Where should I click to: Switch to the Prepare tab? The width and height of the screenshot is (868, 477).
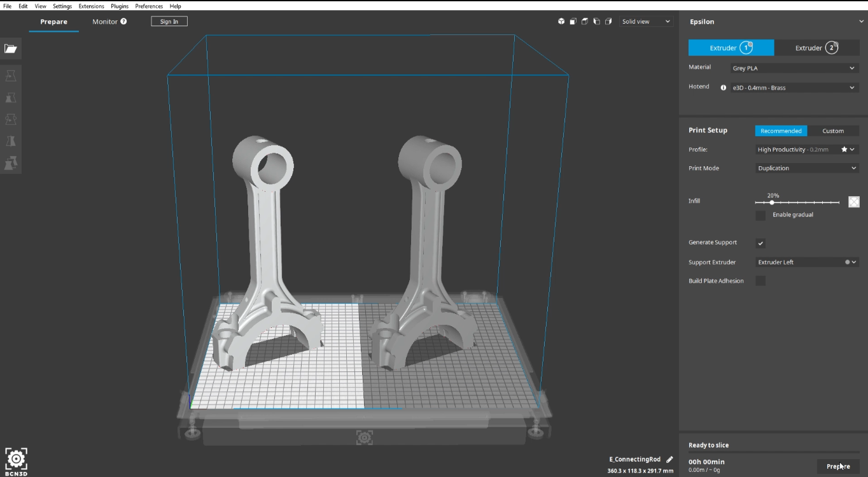click(x=54, y=22)
